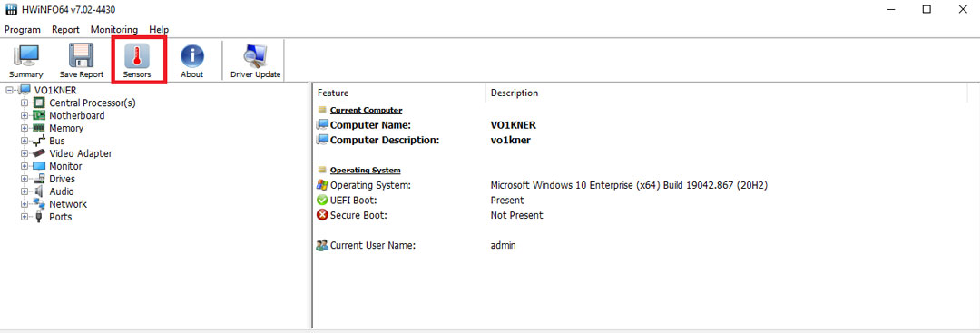Expand the Drives tree node
980x333 pixels.
pyautogui.click(x=24, y=179)
